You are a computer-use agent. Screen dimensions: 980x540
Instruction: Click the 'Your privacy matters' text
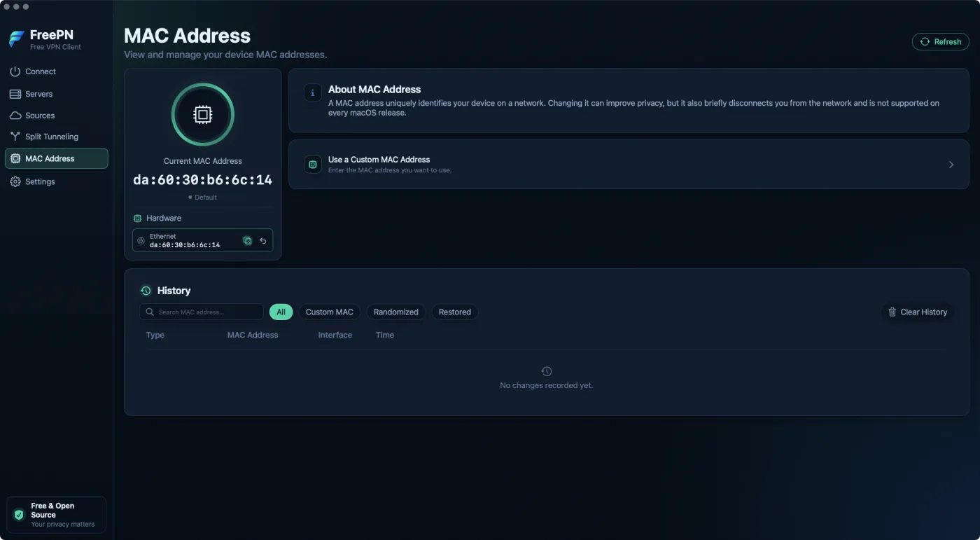tap(63, 524)
